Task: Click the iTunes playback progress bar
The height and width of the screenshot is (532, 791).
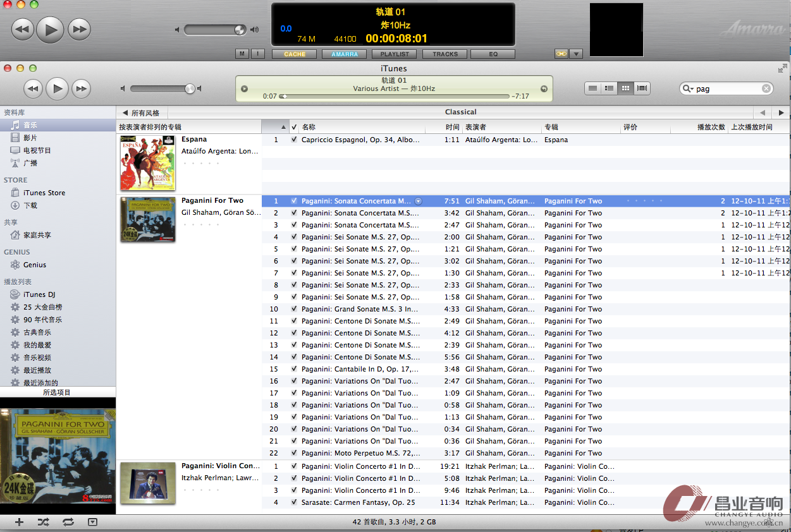Action: pos(395,97)
